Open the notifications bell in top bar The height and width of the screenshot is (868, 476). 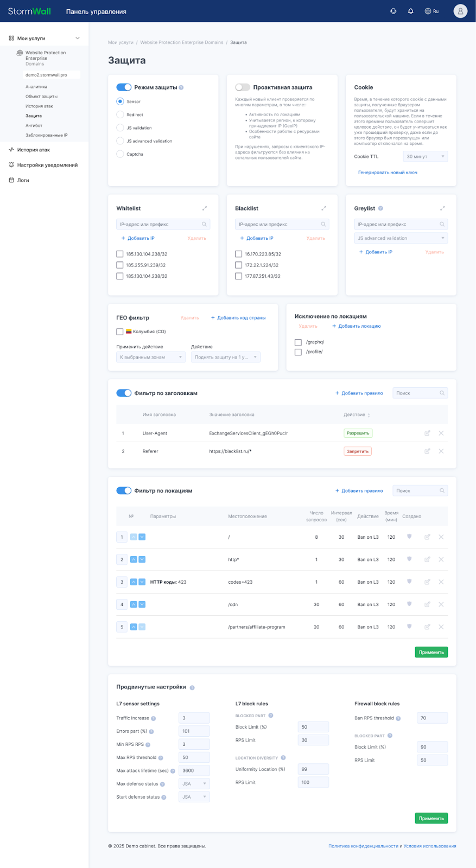(410, 11)
